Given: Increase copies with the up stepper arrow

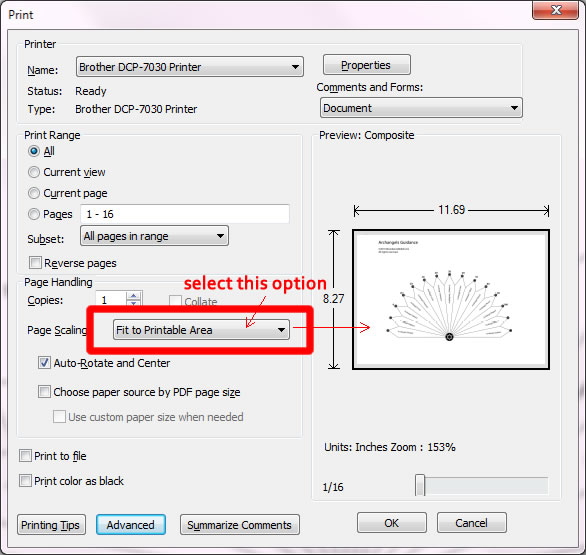Looking at the screenshot, I should (x=134, y=296).
